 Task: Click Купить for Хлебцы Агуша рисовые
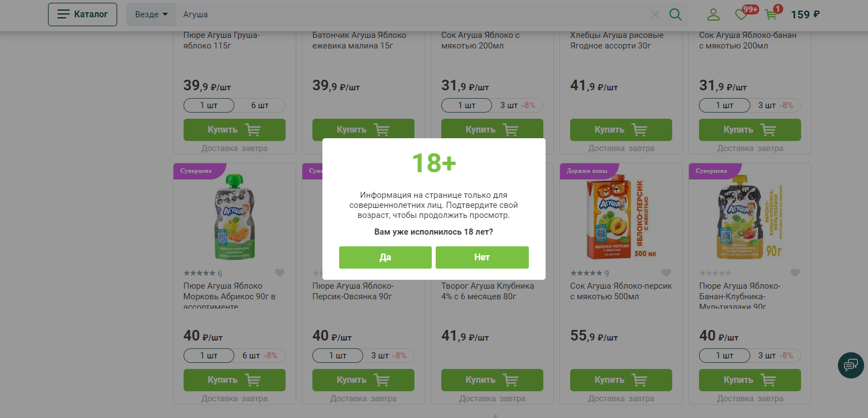tap(621, 130)
